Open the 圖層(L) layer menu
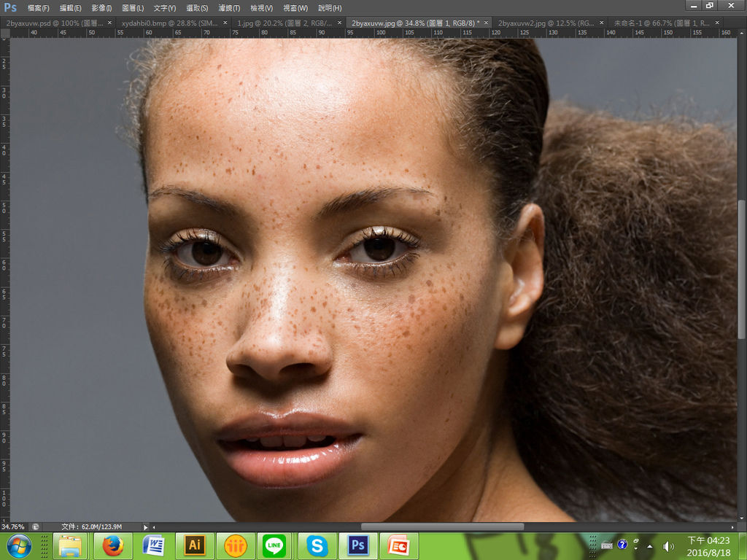The image size is (747, 560). 133,8
